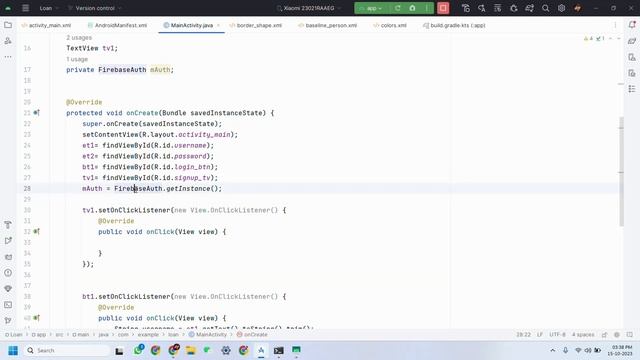The image size is (640, 360).
Task: Change LF line separator in status bar
Action: pyautogui.click(x=540, y=335)
